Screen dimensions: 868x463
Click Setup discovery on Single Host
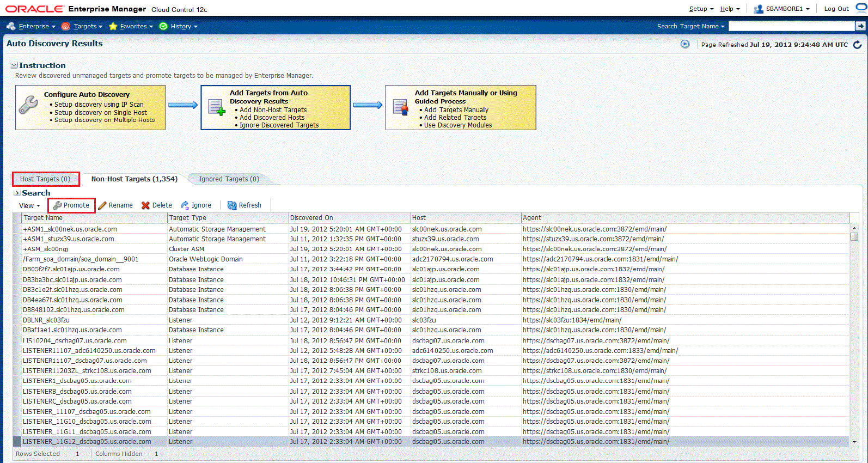101,112
